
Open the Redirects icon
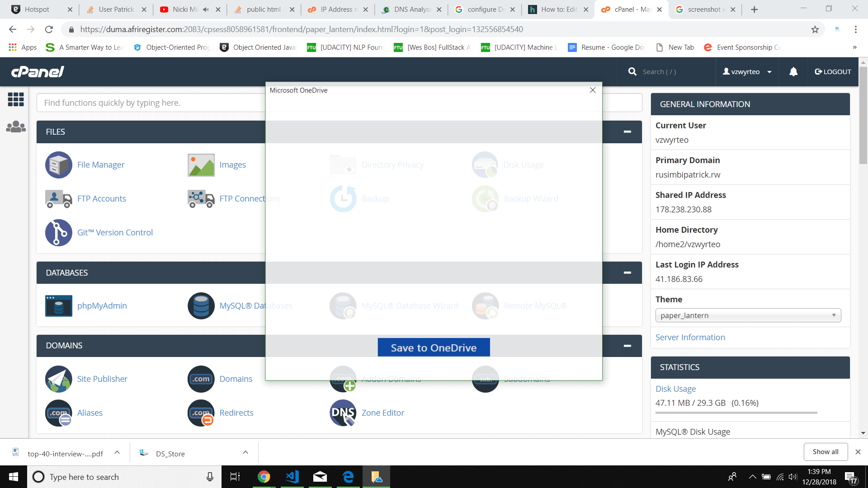(x=201, y=413)
